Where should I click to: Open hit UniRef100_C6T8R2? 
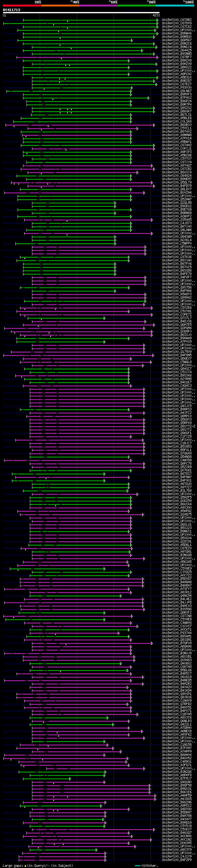point(177,20)
